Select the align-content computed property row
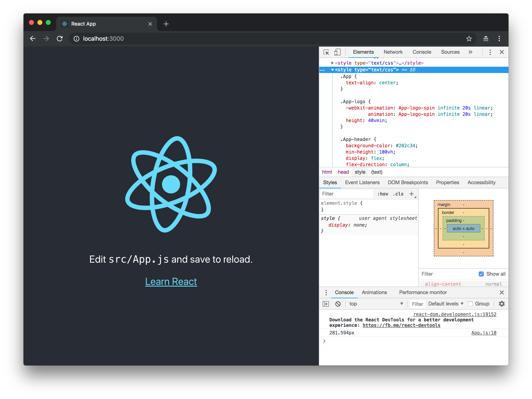532x399 pixels. (463, 284)
